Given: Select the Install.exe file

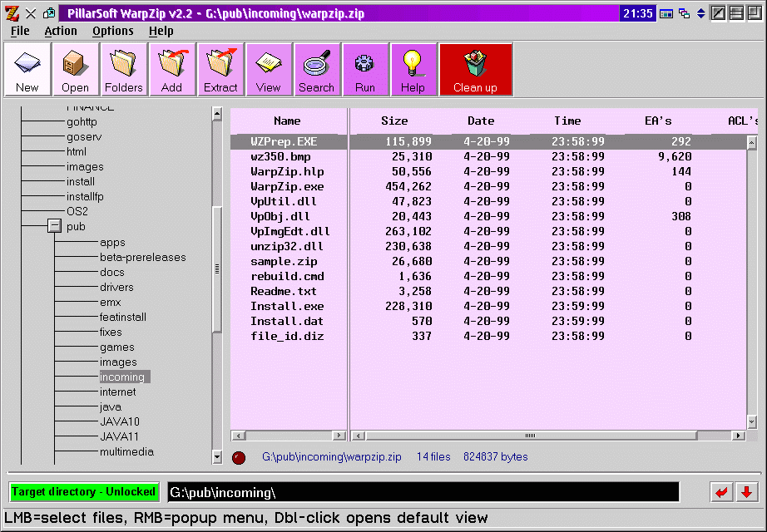Looking at the screenshot, I should pos(287,306).
